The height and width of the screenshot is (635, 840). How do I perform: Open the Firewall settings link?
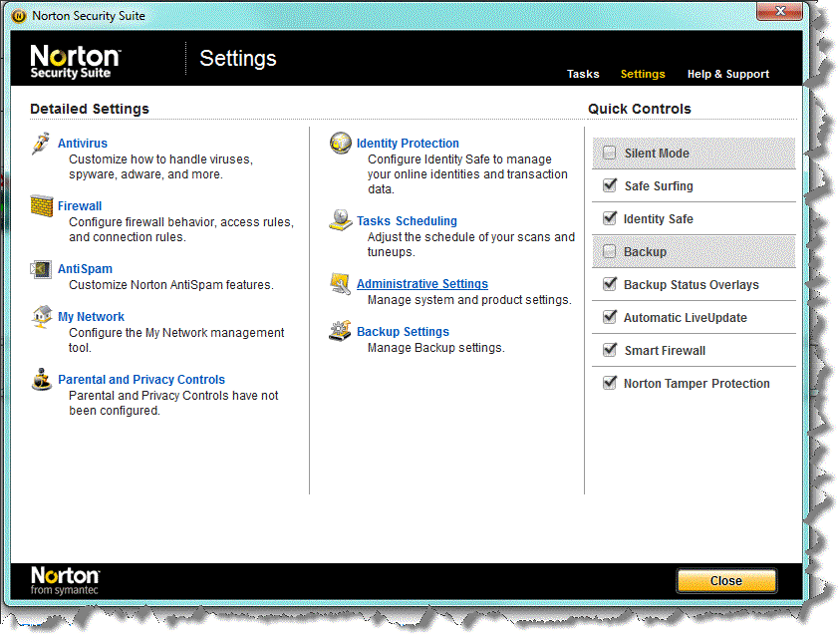pos(80,205)
